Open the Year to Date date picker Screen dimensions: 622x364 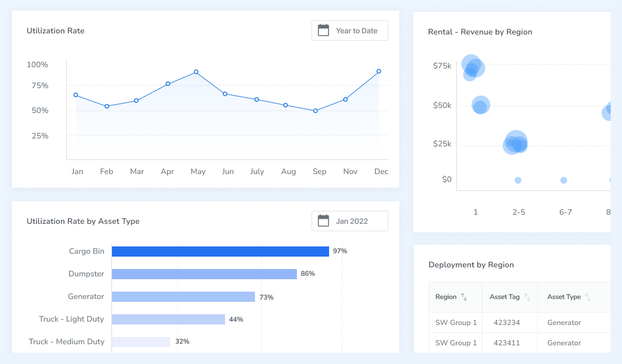tap(350, 31)
